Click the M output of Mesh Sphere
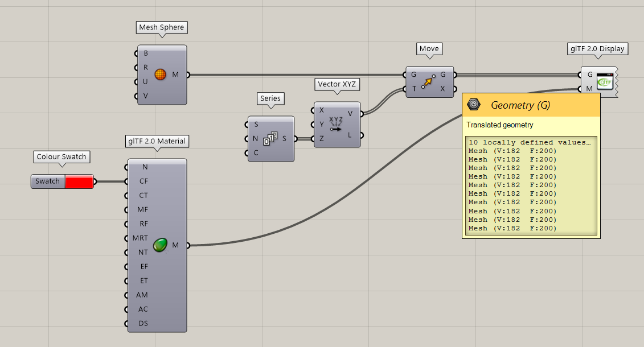644x347 pixels. tap(175, 75)
